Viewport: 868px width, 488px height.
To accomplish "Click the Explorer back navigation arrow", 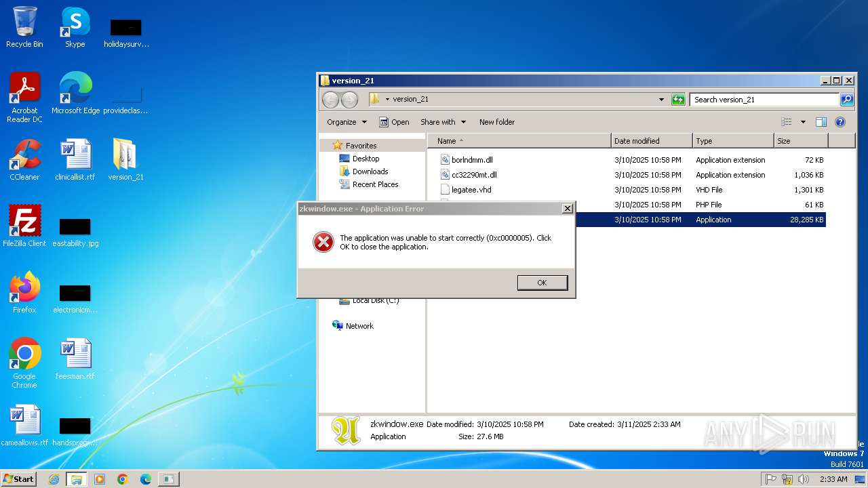I will click(x=330, y=100).
